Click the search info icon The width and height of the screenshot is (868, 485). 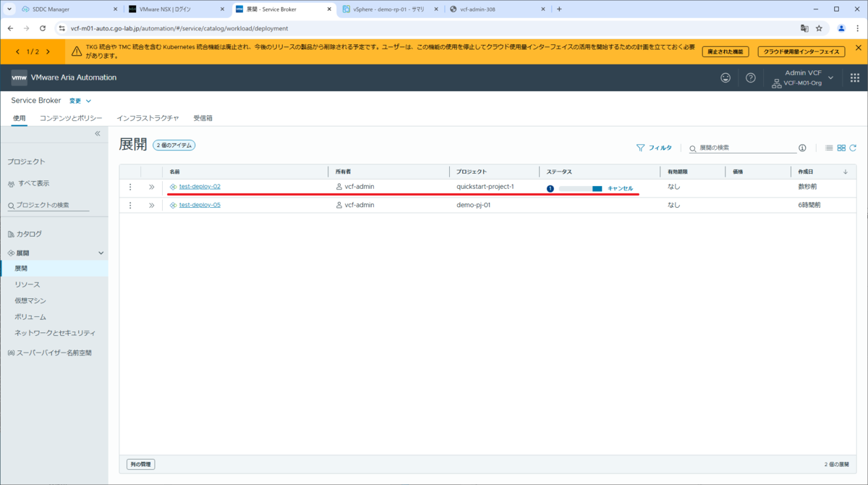coord(802,148)
